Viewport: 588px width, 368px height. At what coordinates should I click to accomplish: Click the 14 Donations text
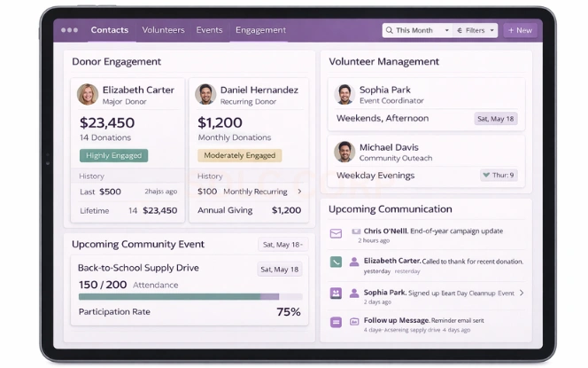(105, 137)
